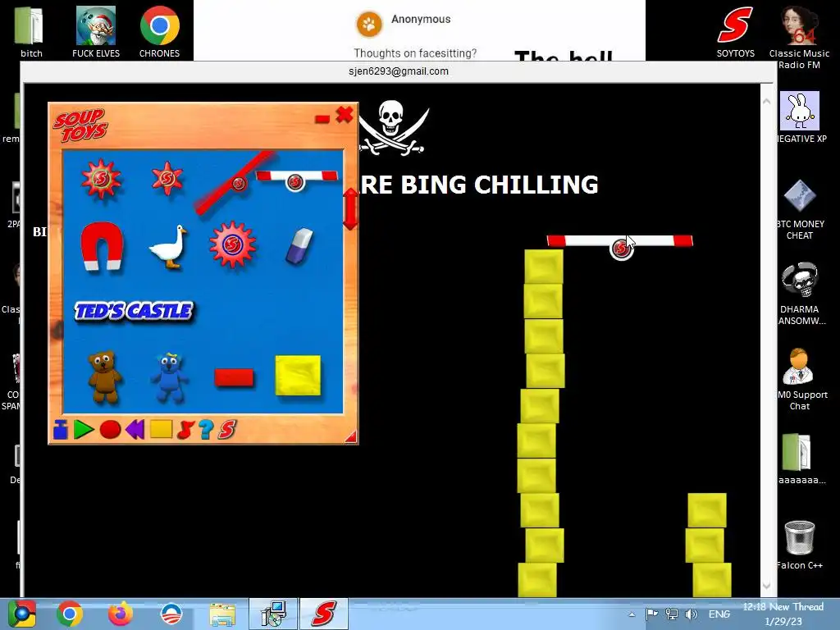Click the pivot of the barrier on the tower
Viewport: 840px width, 630px height.
click(621, 248)
